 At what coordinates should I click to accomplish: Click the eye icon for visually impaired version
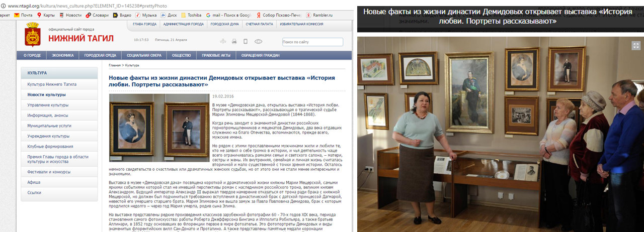tap(258, 41)
